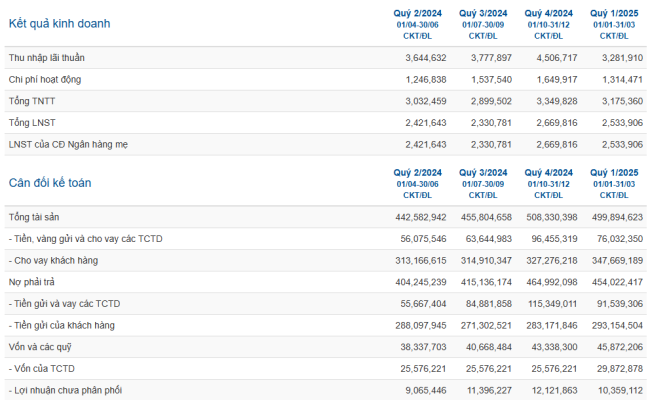Click the Vốn và các quỹ row label
Viewport: 650px width, 400px height.
click(x=40, y=347)
